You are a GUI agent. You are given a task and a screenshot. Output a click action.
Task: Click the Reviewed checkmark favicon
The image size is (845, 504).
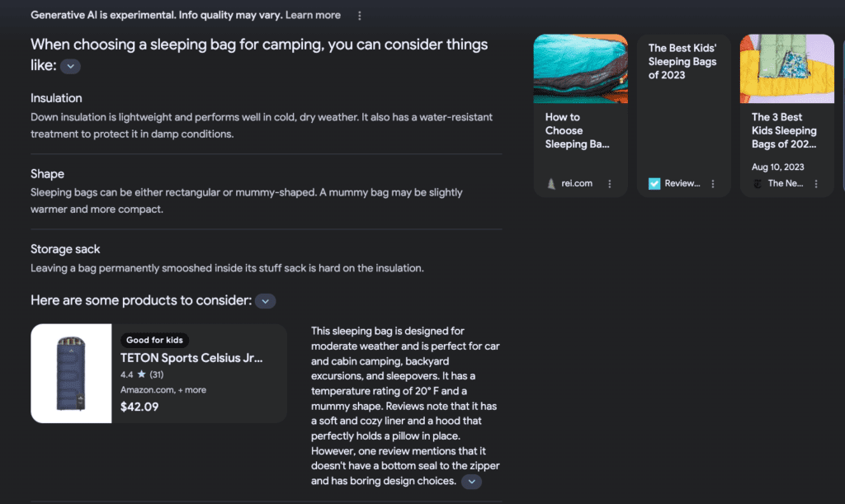654,183
